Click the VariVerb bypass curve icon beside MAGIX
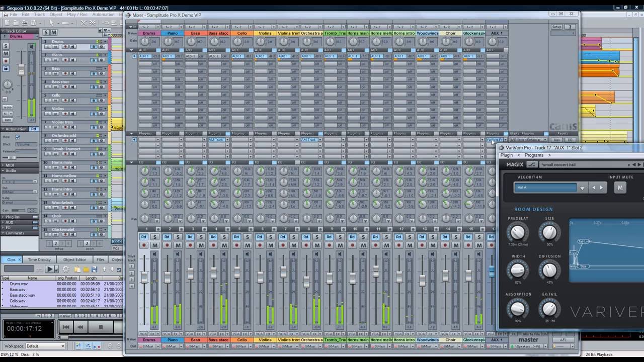The width and height of the screenshot is (644, 362). coord(532,164)
